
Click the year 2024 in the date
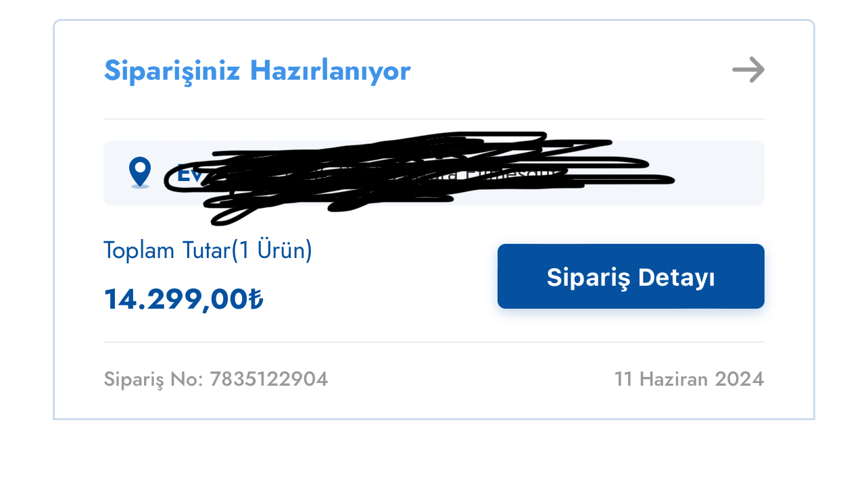740,379
